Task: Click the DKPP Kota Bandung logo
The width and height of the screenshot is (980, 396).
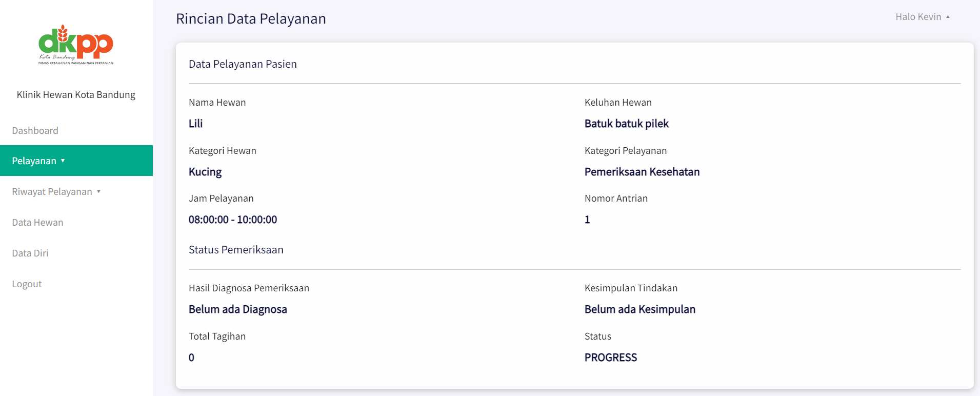Action: (76, 45)
